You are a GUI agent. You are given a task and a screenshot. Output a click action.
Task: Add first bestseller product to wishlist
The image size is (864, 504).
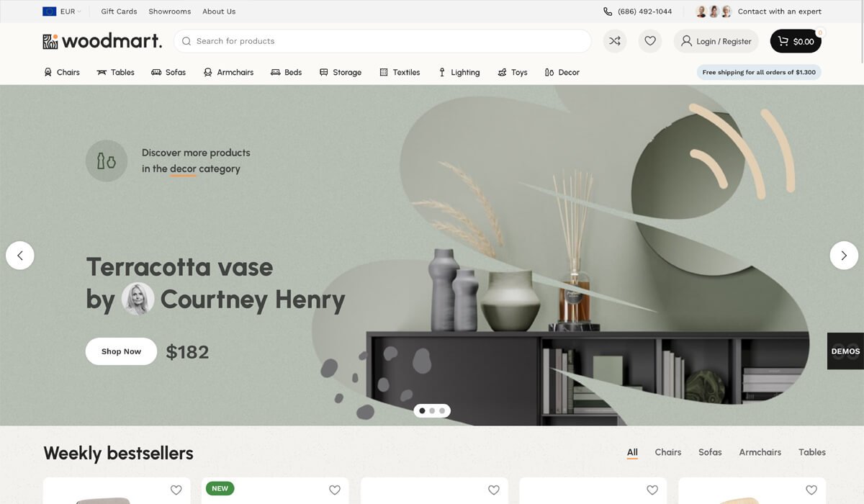tap(176, 490)
